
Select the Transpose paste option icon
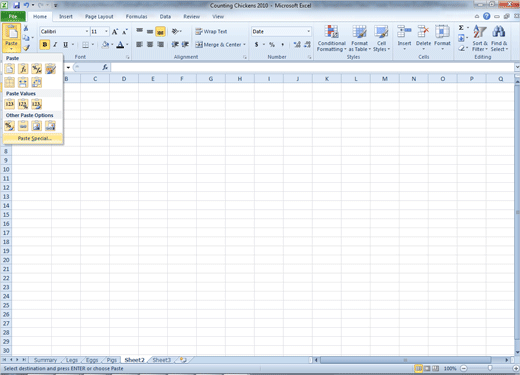37,82
